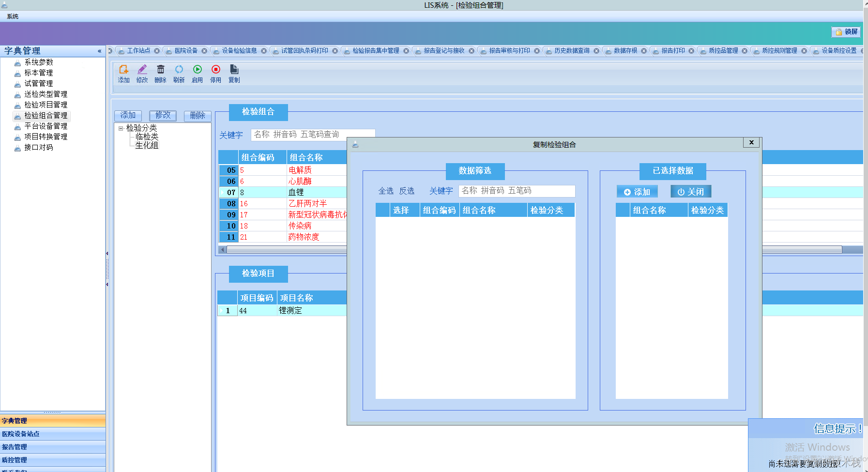
Task: Click the 复制 copy toolbar icon
Action: pyautogui.click(x=234, y=74)
